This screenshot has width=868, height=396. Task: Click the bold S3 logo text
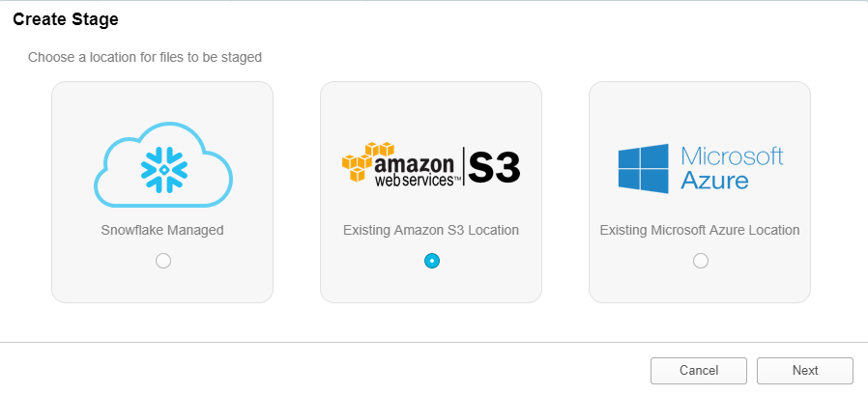494,165
